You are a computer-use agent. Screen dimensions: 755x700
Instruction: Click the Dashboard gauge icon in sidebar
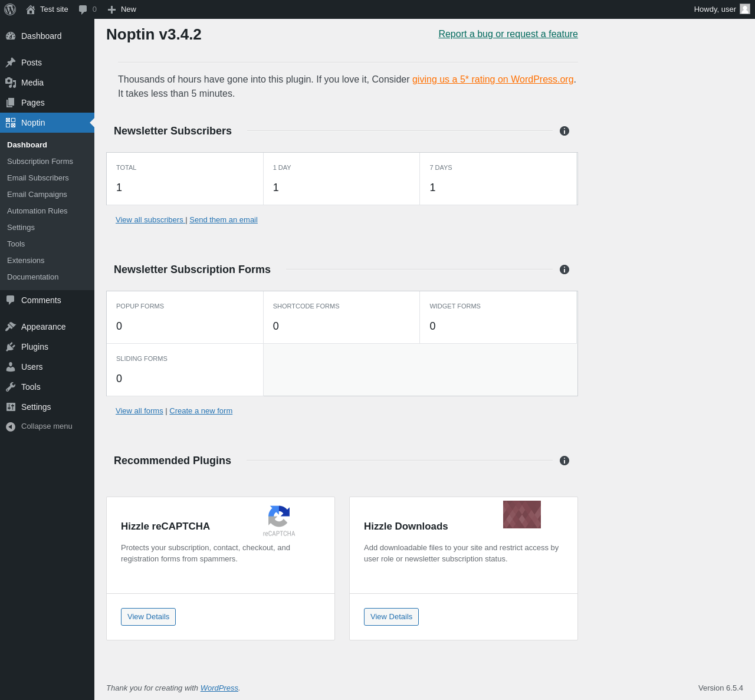pyautogui.click(x=11, y=36)
